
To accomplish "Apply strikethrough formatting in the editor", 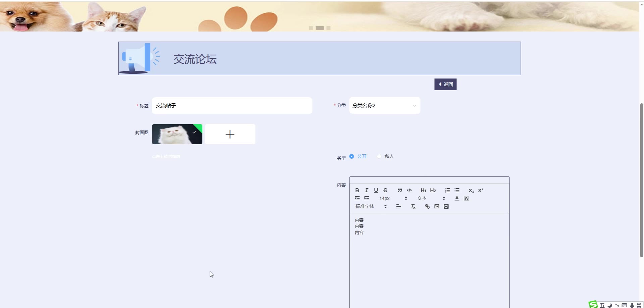I will (385, 190).
